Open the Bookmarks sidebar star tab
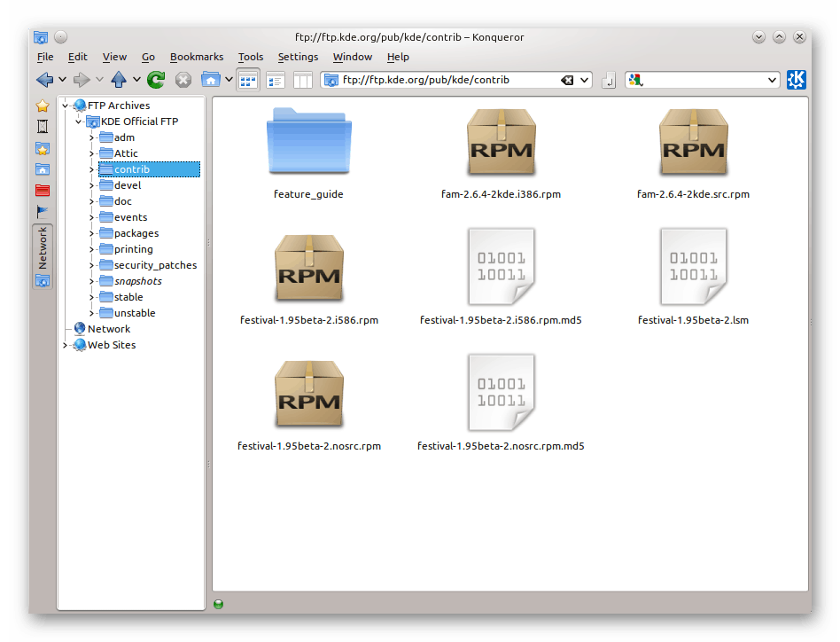Viewport: 840px width, 642px height. [x=43, y=106]
